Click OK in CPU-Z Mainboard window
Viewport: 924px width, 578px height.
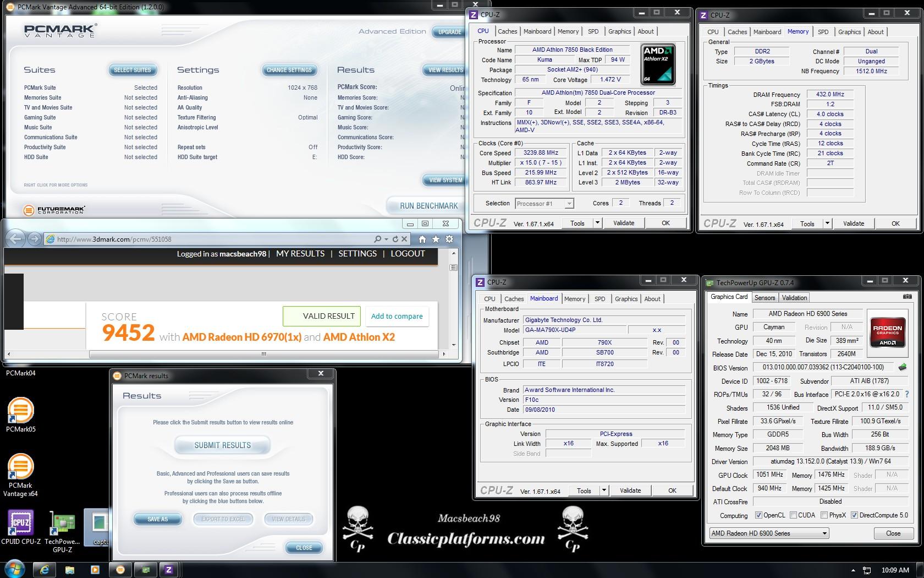pyautogui.click(x=672, y=490)
